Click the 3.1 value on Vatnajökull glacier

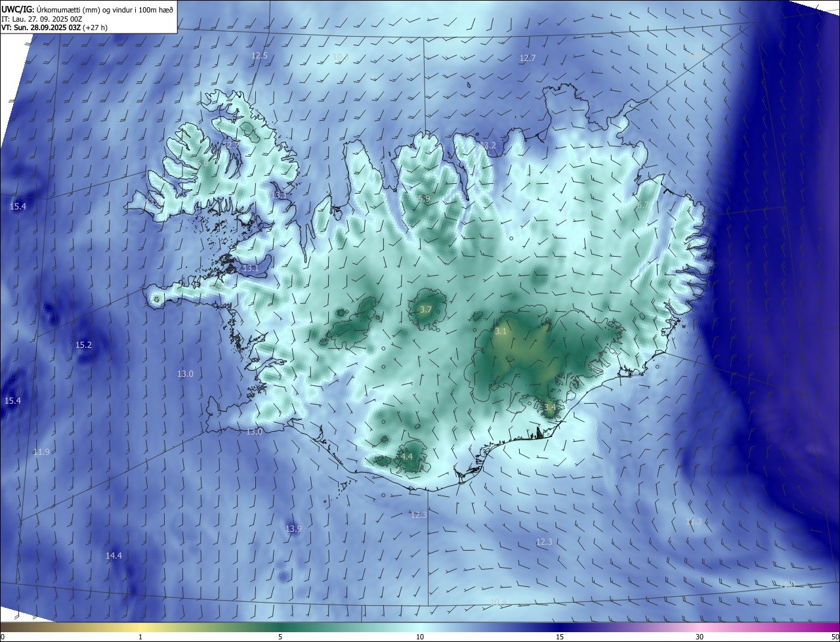tap(501, 332)
